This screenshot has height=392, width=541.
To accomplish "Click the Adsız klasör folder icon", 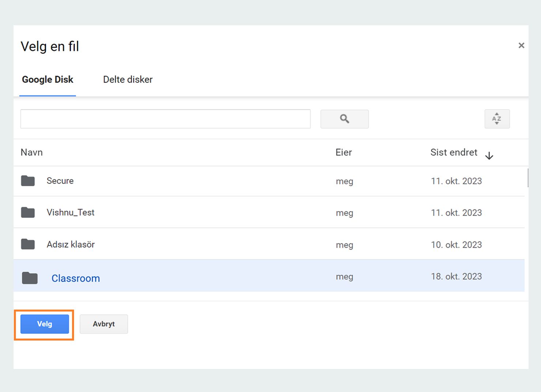I will [28, 244].
